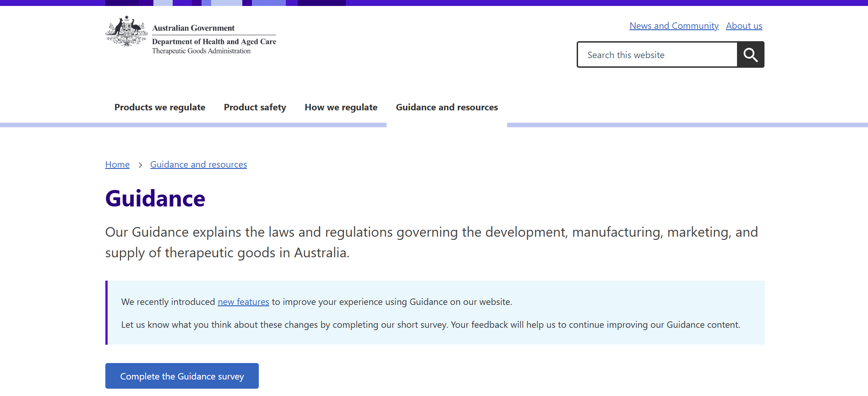Focus the Search this website field
868x396 pixels.
[657, 55]
